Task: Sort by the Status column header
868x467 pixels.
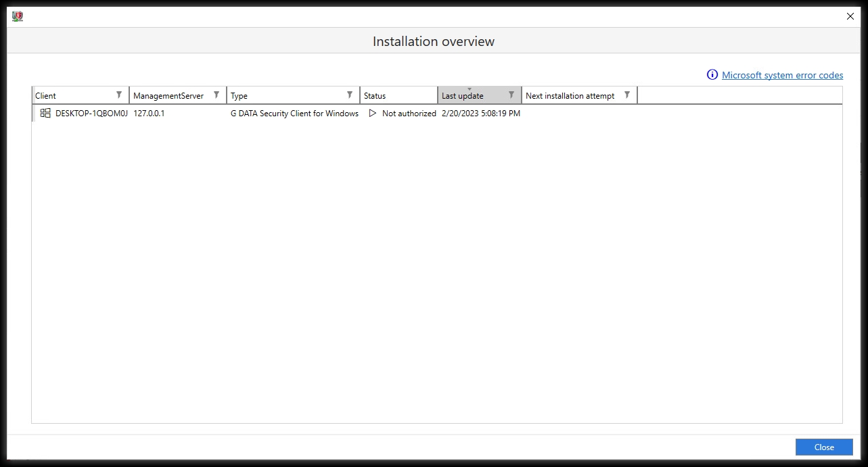Action: [375, 96]
